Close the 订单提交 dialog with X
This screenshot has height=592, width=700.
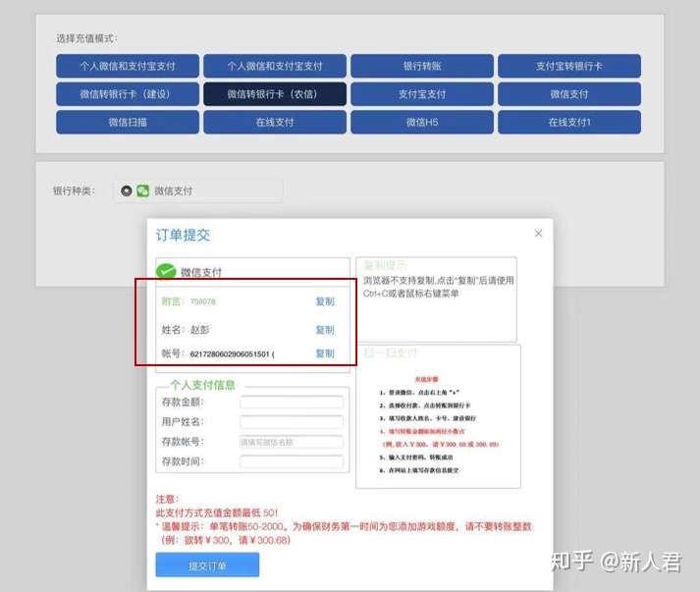point(538,234)
